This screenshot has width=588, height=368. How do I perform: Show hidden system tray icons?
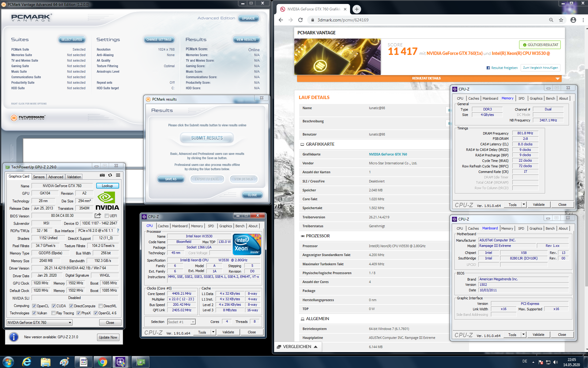tap(533, 362)
